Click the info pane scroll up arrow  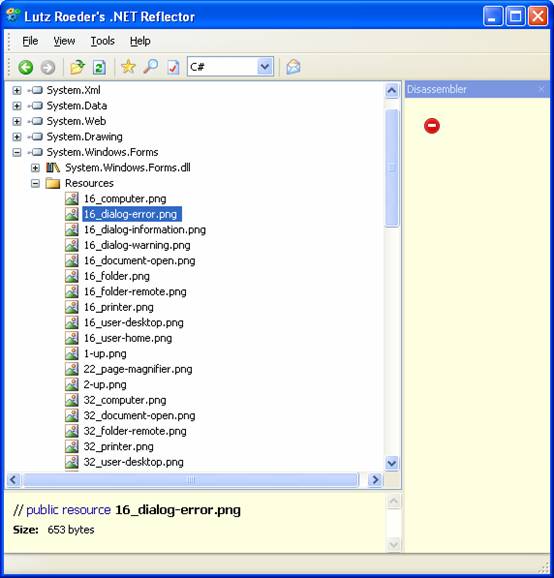[x=394, y=501]
